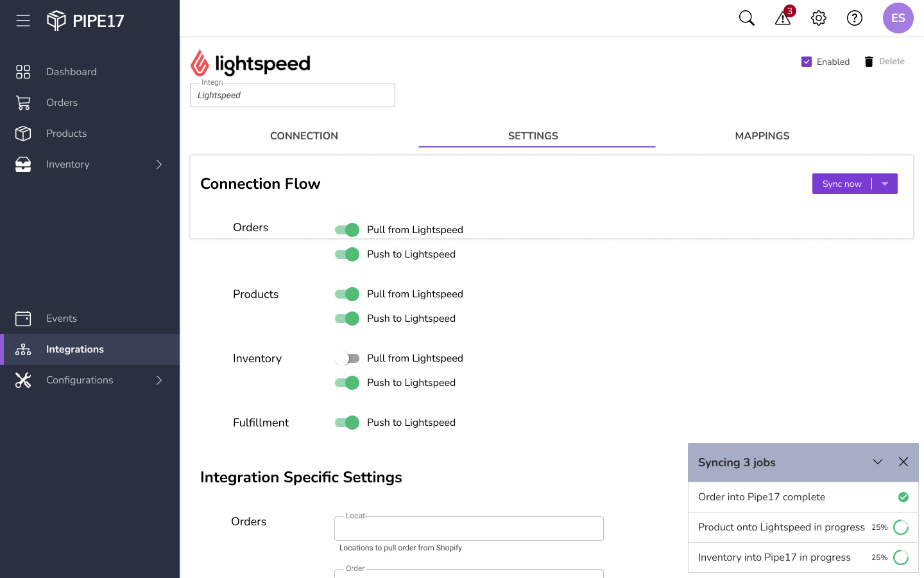Expand the Configurations sidebar submenu chevron

159,380
